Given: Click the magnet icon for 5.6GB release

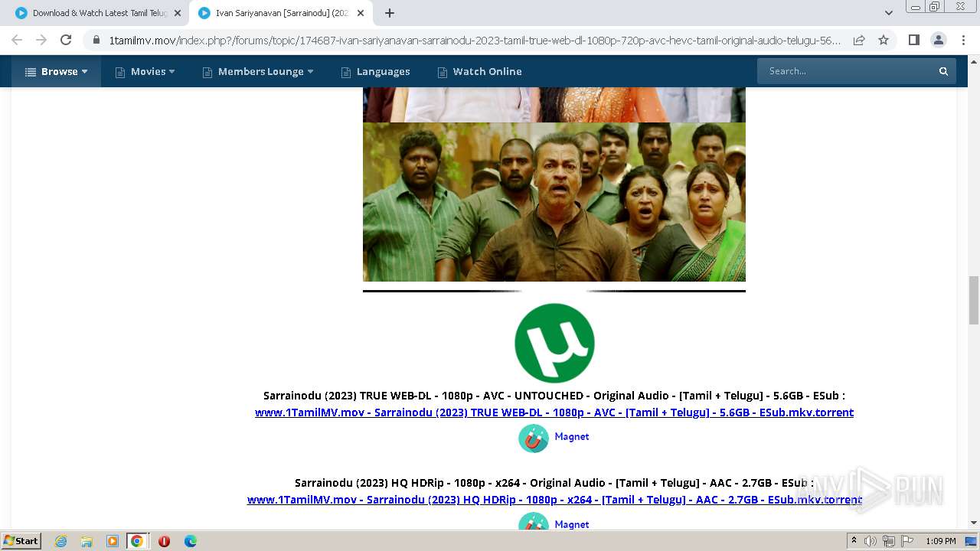Looking at the screenshot, I should [534, 439].
